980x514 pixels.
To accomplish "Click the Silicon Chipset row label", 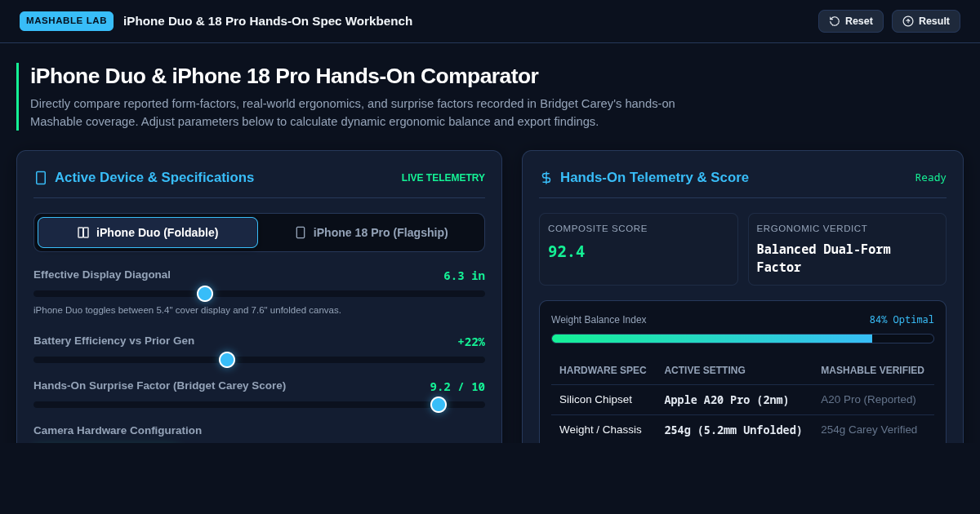I will [x=595, y=400].
